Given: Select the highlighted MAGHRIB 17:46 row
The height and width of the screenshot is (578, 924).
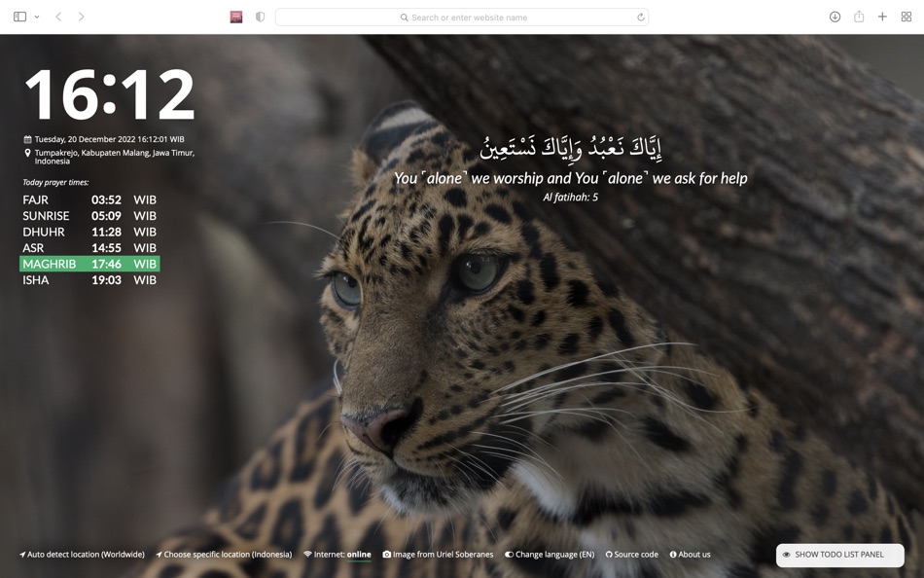Looking at the screenshot, I should point(89,264).
